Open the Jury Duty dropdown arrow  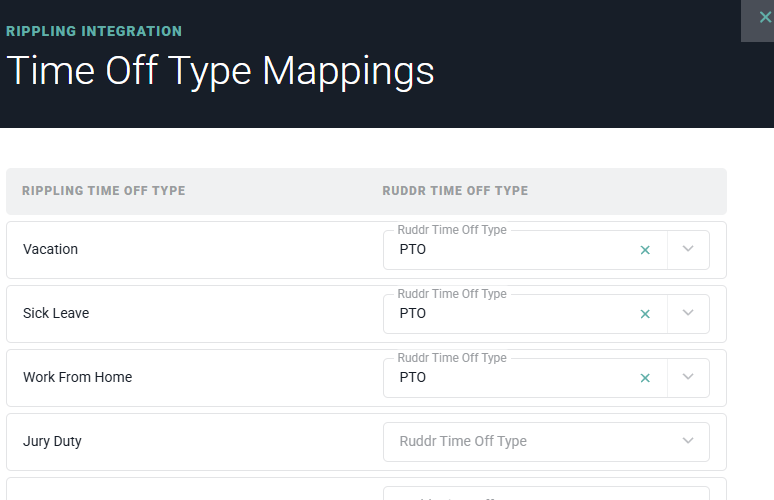click(x=688, y=441)
